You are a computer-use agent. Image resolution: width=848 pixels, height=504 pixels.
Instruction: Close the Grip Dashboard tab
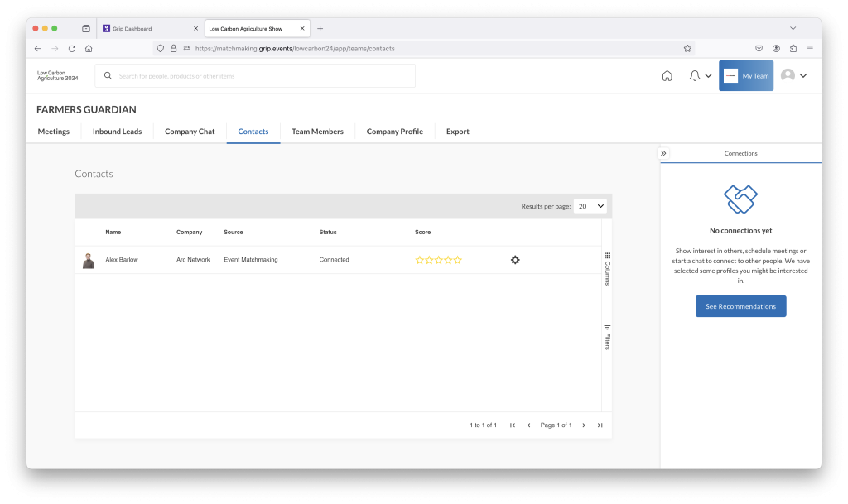click(195, 29)
